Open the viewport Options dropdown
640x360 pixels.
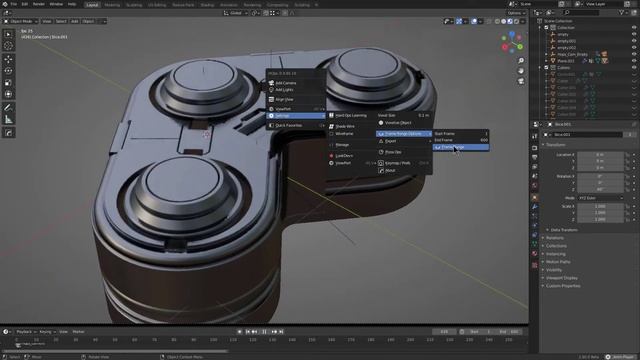click(x=516, y=13)
